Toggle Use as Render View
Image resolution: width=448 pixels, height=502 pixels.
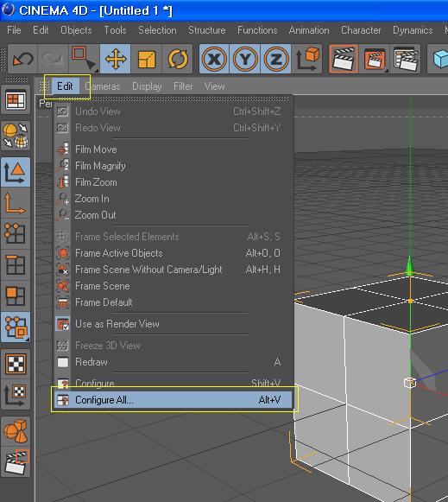click(x=173, y=324)
